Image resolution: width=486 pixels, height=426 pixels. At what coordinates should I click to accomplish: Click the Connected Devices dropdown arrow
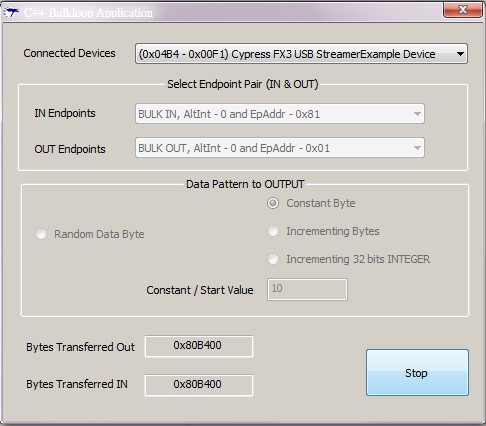coord(460,54)
